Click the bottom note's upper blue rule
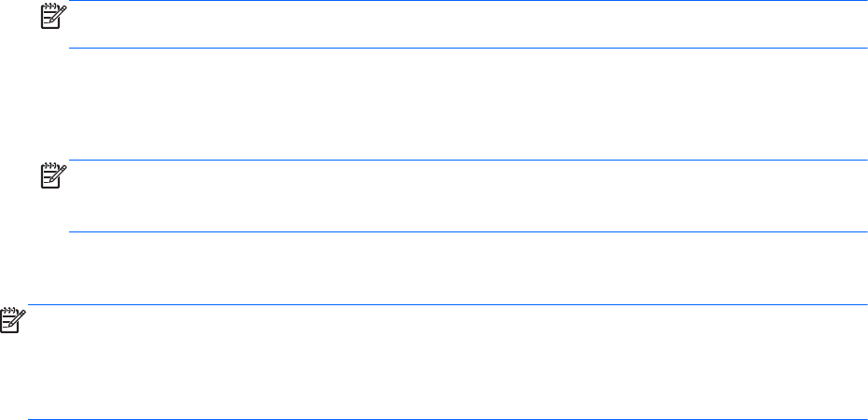The width and height of the screenshot is (868, 420). pyautogui.click(x=448, y=304)
